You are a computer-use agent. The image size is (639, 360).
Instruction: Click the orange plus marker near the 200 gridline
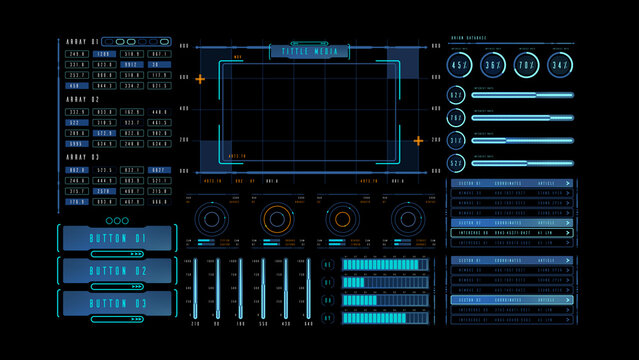[x=418, y=141]
